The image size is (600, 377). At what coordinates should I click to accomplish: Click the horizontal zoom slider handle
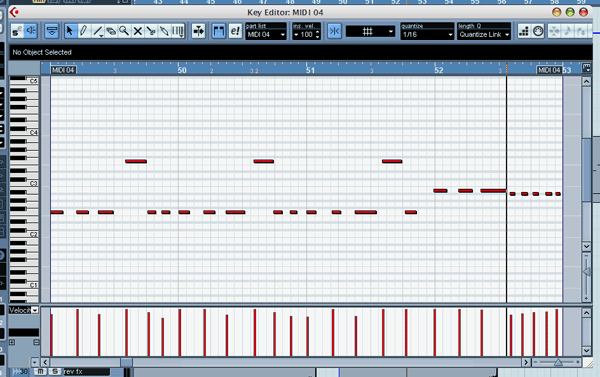(558, 362)
